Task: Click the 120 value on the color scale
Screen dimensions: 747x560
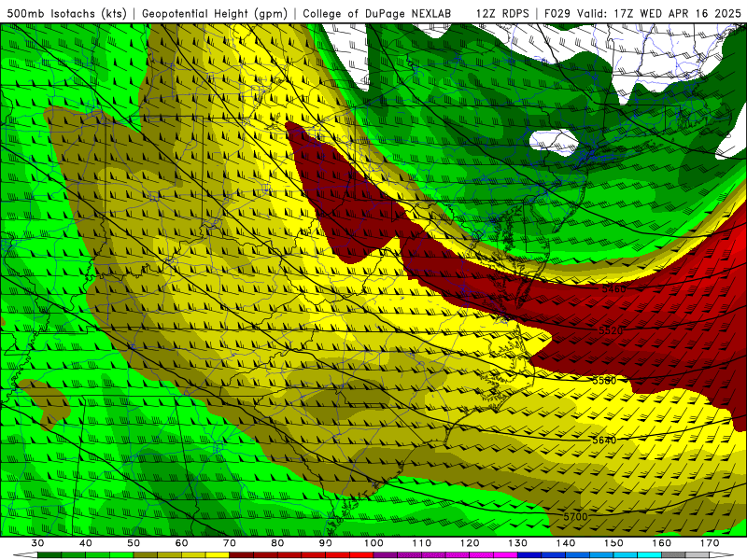Action: coord(470,543)
